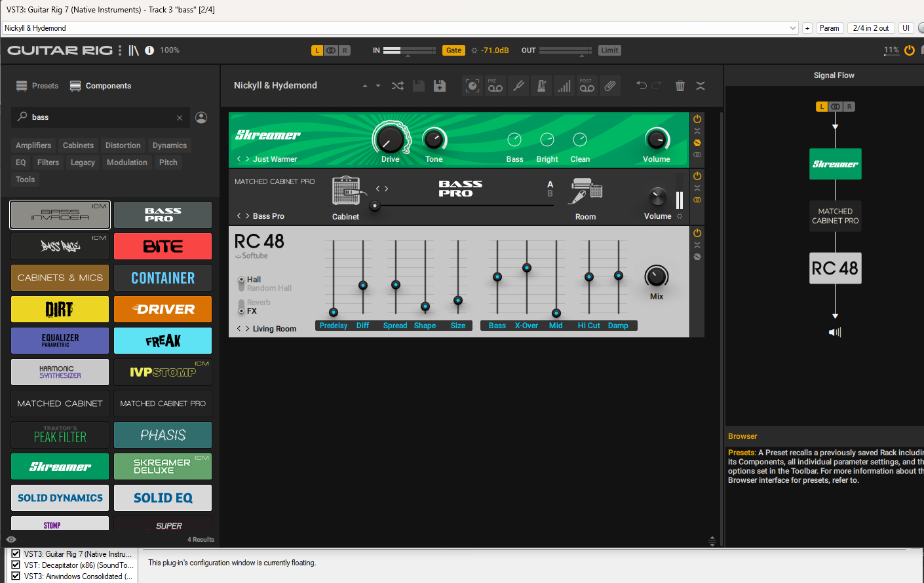Toggle power on the Skreamer component
The height and width of the screenshot is (583, 924).
point(697,119)
